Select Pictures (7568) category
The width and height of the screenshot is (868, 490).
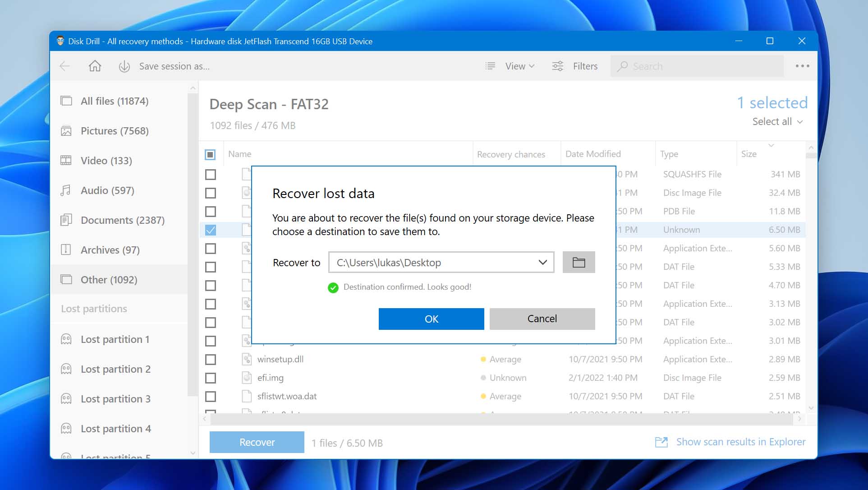click(119, 131)
